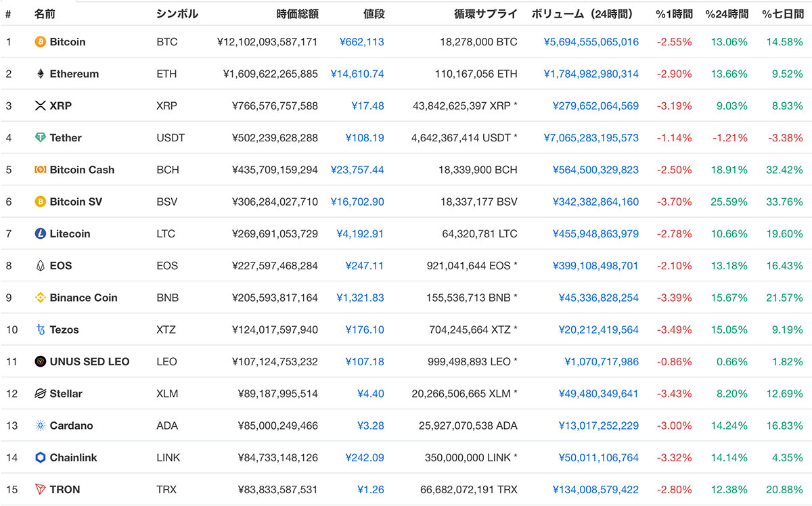
Task: Open Cardano volume ¥13,017,252,229 link
Action: (599, 425)
